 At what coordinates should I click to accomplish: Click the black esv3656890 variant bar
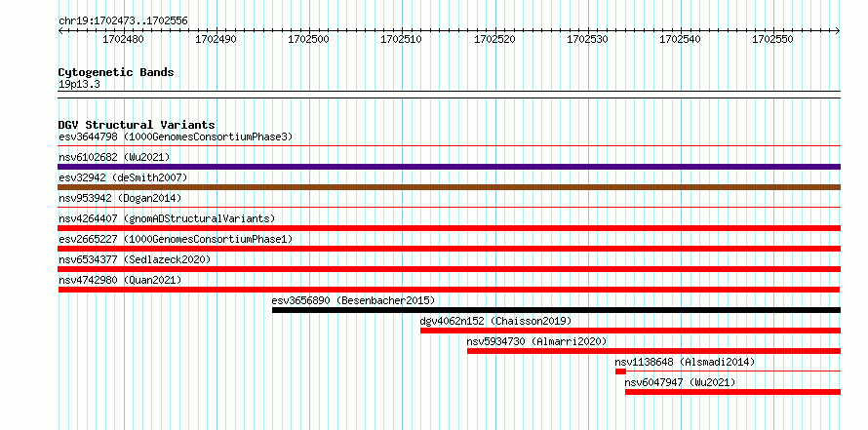(556, 310)
